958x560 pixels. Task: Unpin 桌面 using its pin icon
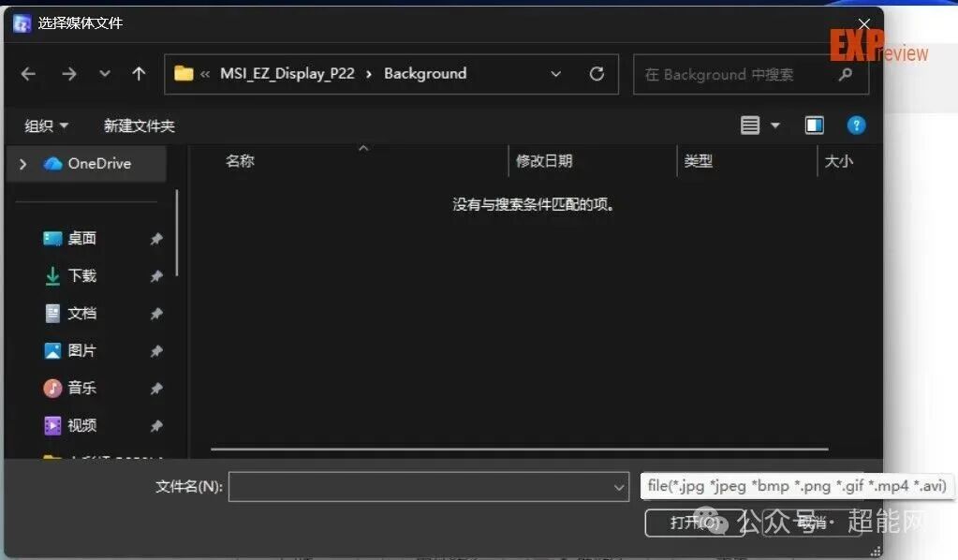point(156,239)
